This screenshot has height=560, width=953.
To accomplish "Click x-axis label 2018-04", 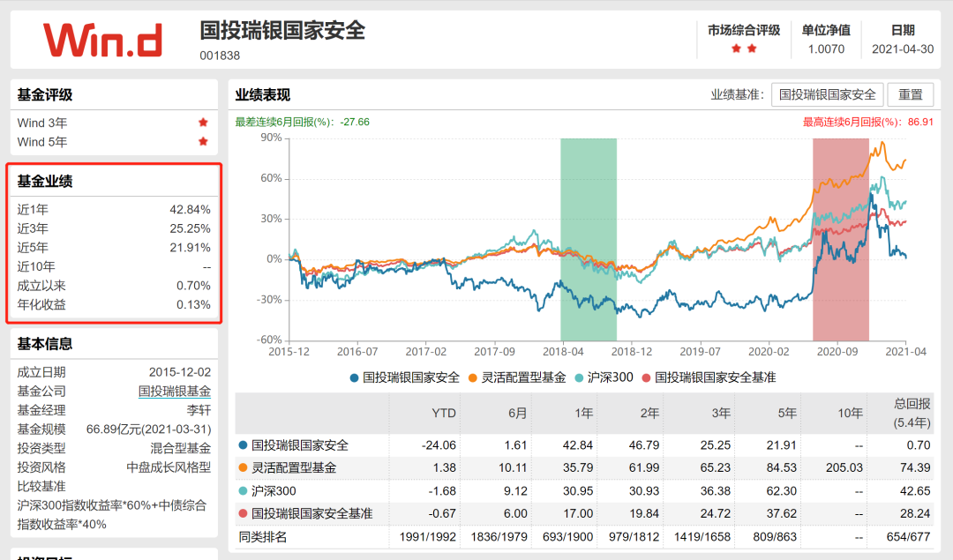I will point(563,352).
